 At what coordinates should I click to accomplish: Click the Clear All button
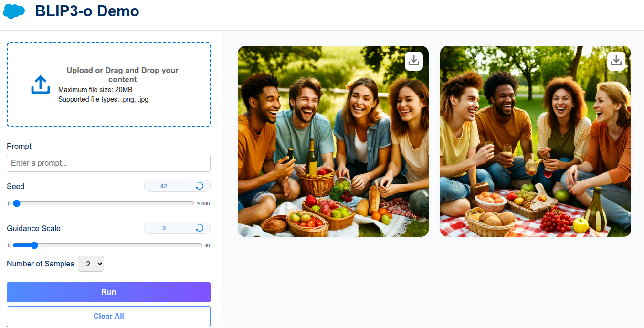pyautogui.click(x=108, y=316)
